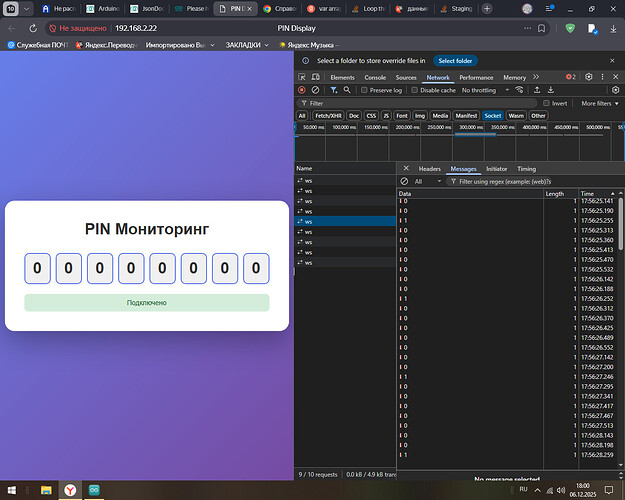Click the export HAR download icon
The height and width of the screenshot is (500, 625).
(x=551, y=90)
